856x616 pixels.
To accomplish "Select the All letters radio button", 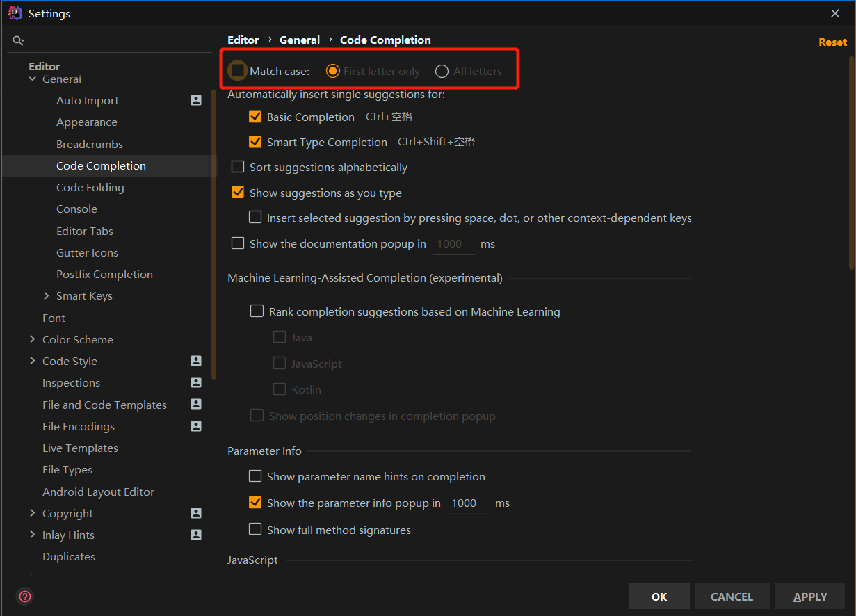I will (x=442, y=71).
